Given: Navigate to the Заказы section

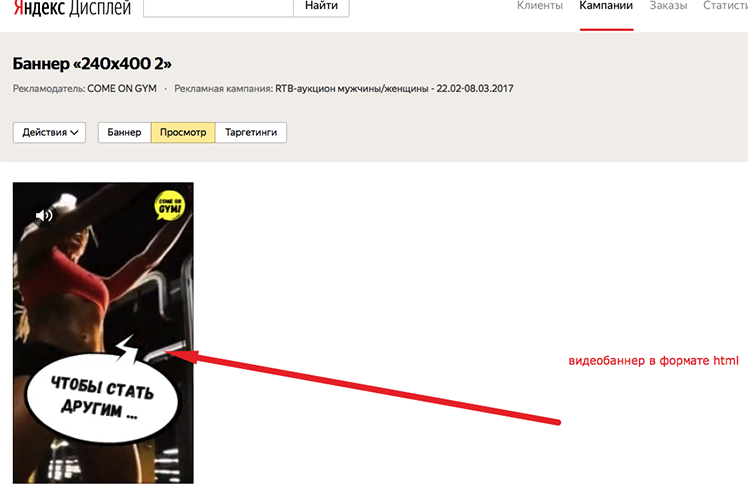Looking at the screenshot, I should 668,6.
